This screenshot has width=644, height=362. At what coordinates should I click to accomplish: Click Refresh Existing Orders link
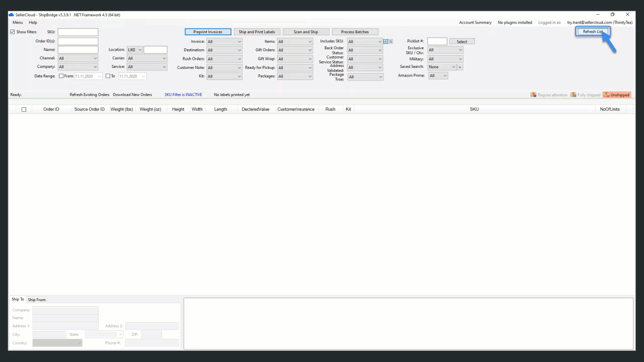90,95
